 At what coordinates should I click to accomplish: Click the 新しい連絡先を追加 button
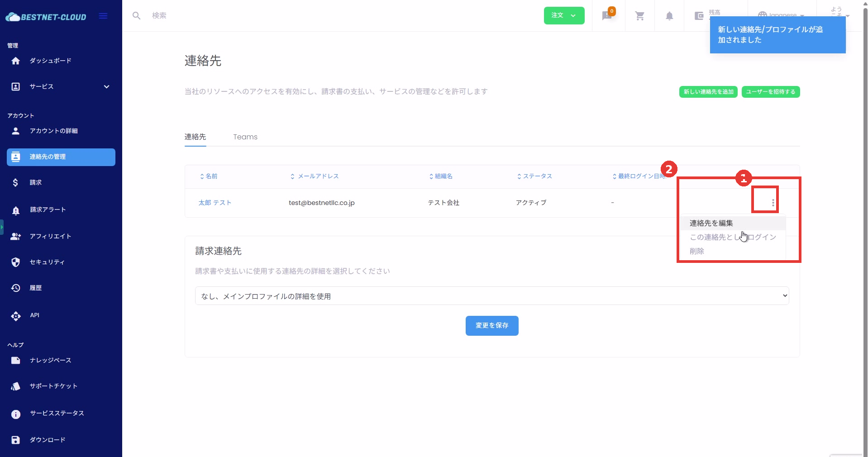708,92
